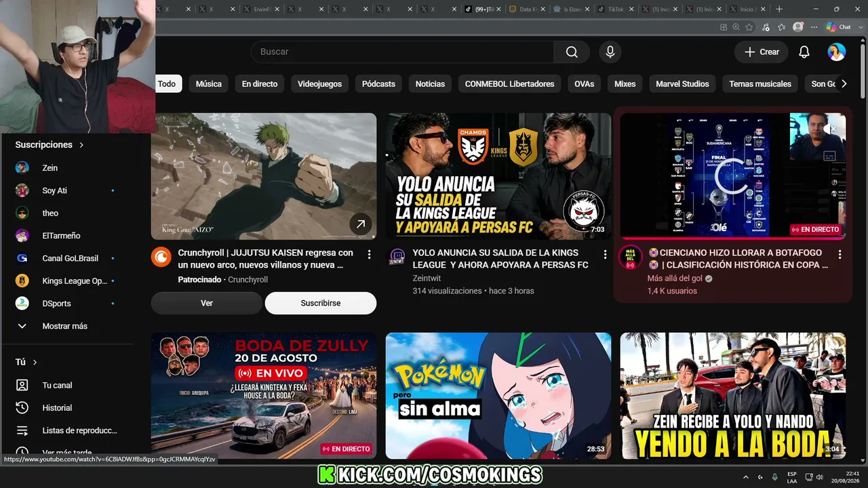Open external link arrow on Crunchyroll thumbnail
The width and height of the screenshot is (868, 488).
[x=361, y=224]
